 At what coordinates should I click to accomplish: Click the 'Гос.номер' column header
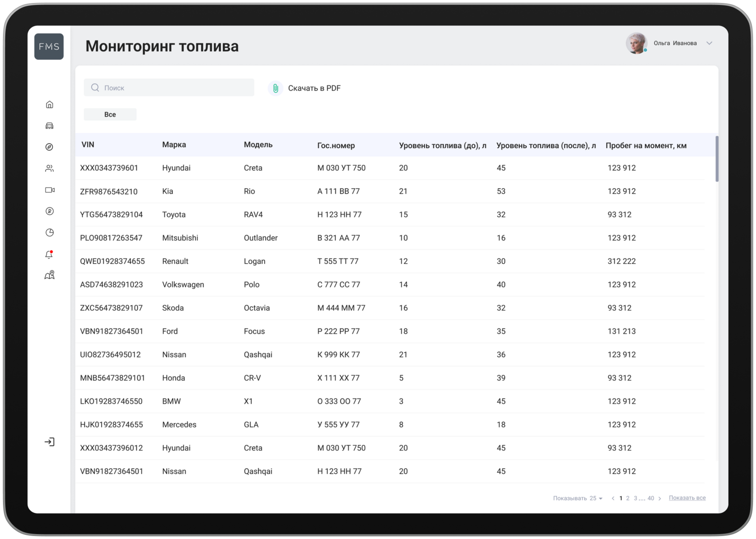point(336,145)
